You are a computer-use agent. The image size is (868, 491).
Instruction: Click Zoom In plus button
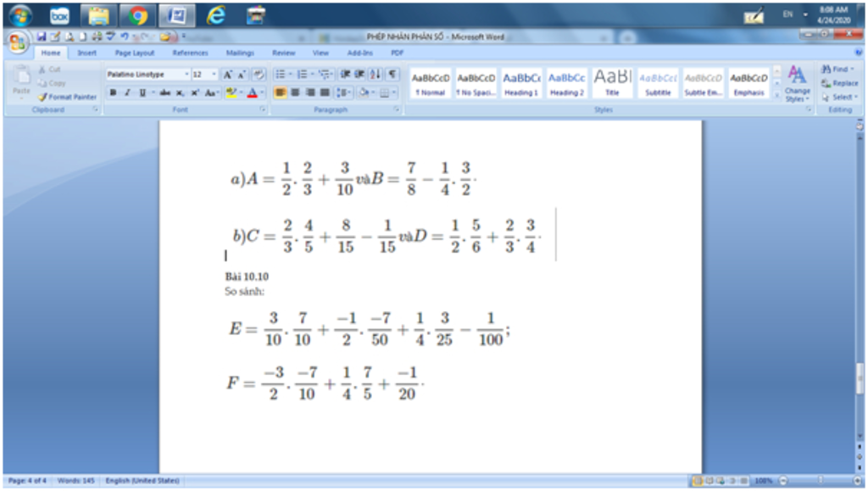pyautogui.click(x=858, y=481)
